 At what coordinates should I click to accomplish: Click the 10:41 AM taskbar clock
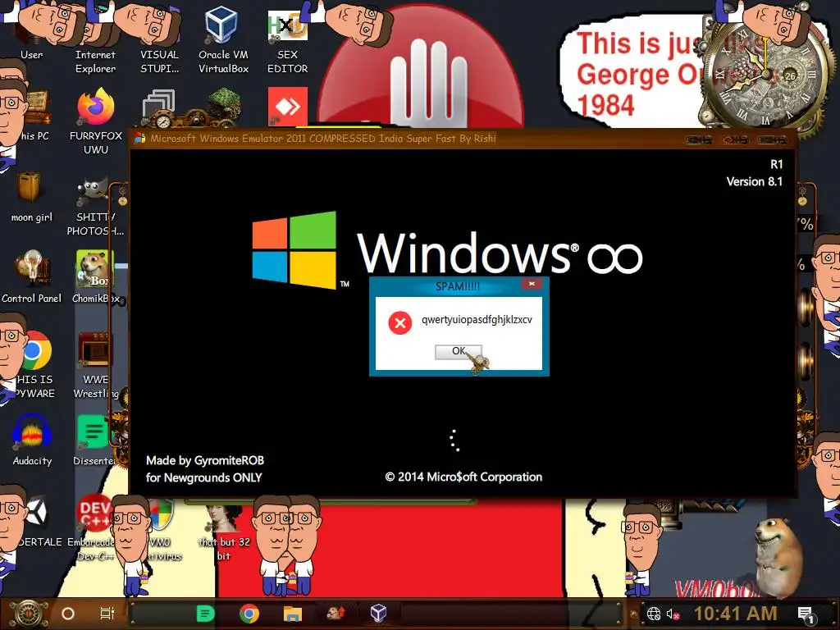pos(735,614)
